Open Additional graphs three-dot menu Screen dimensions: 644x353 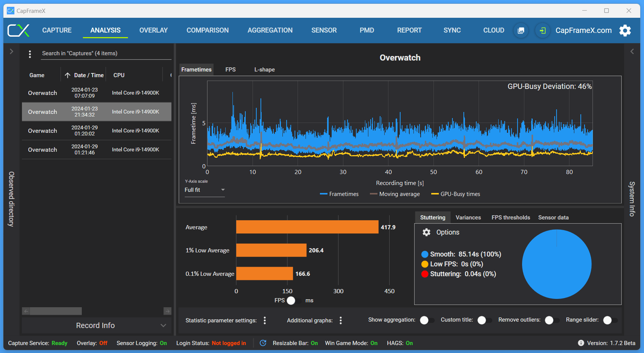[341, 320]
